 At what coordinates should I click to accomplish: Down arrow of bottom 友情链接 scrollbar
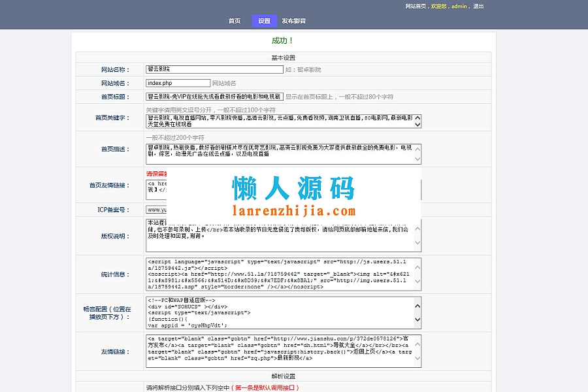coord(417,358)
